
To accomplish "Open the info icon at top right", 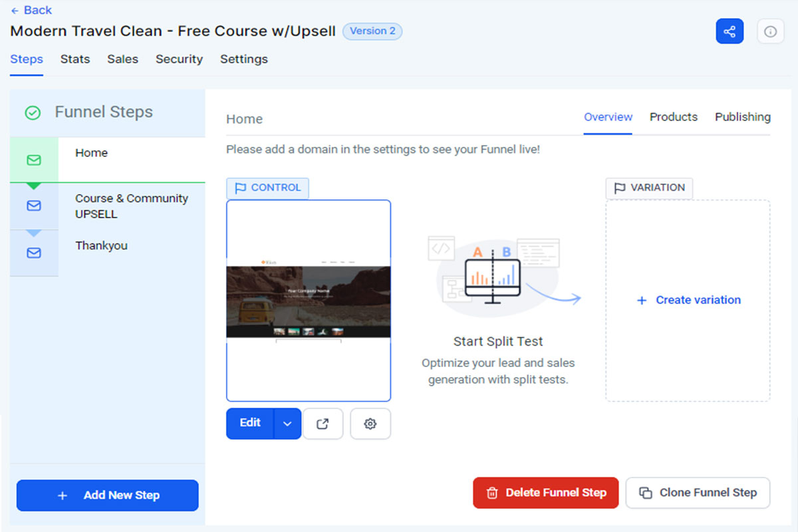I will [770, 31].
